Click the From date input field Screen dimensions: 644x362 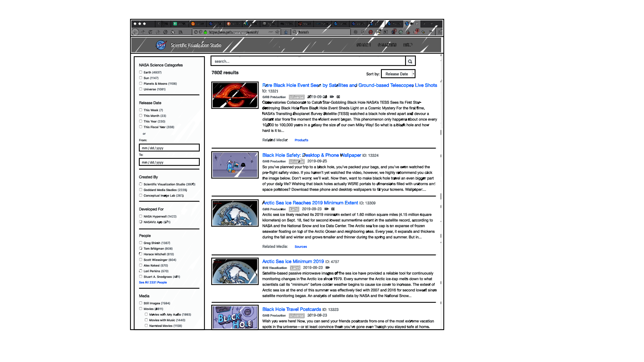169,148
